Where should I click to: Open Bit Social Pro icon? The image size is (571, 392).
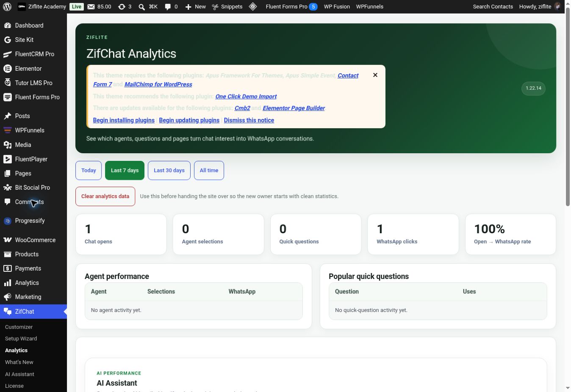pos(7,188)
